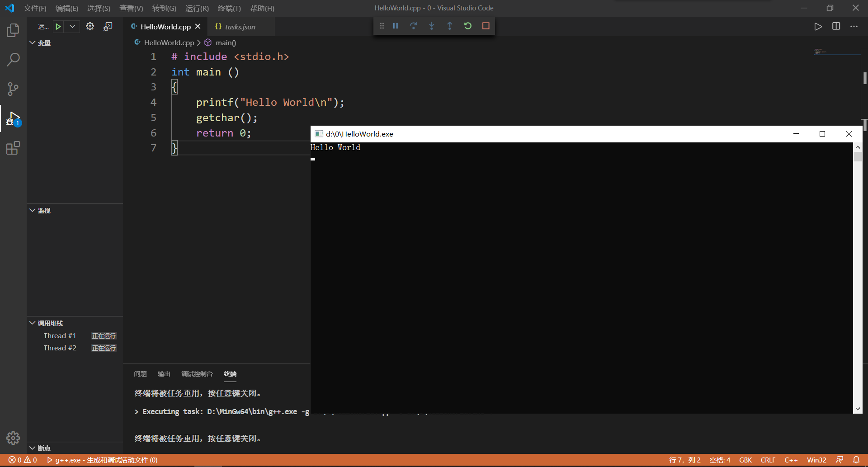Viewport: 868px width, 467px height.
Task: Open the Explorer view in activity bar
Action: tap(13, 30)
